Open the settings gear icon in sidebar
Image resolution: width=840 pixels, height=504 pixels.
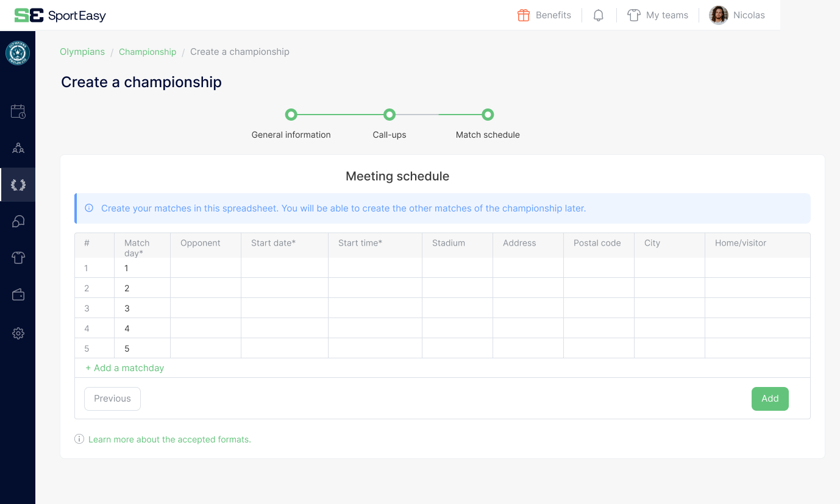click(18, 333)
